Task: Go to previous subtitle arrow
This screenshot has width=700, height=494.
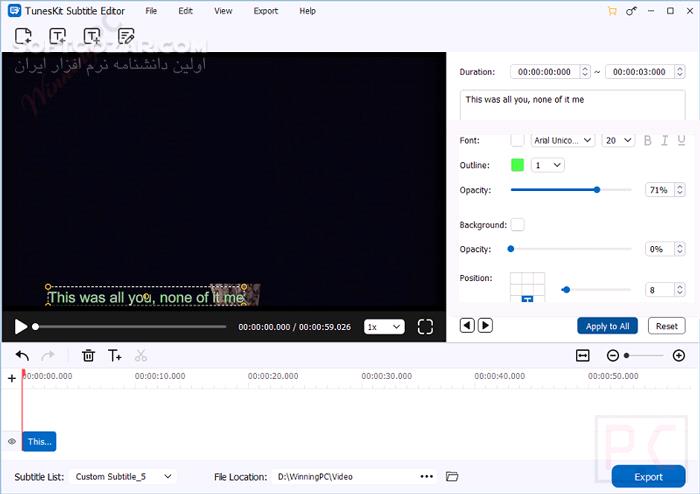Action: click(467, 326)
